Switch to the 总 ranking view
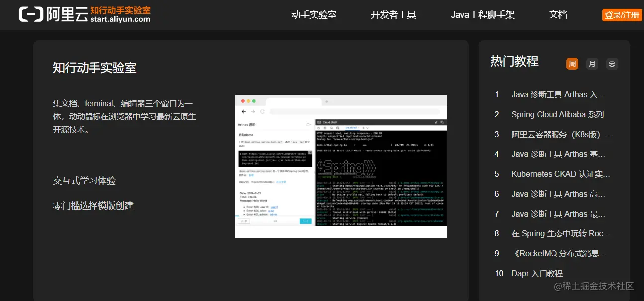The height and width of the screenshot is (301, 644). click(611, 64)
